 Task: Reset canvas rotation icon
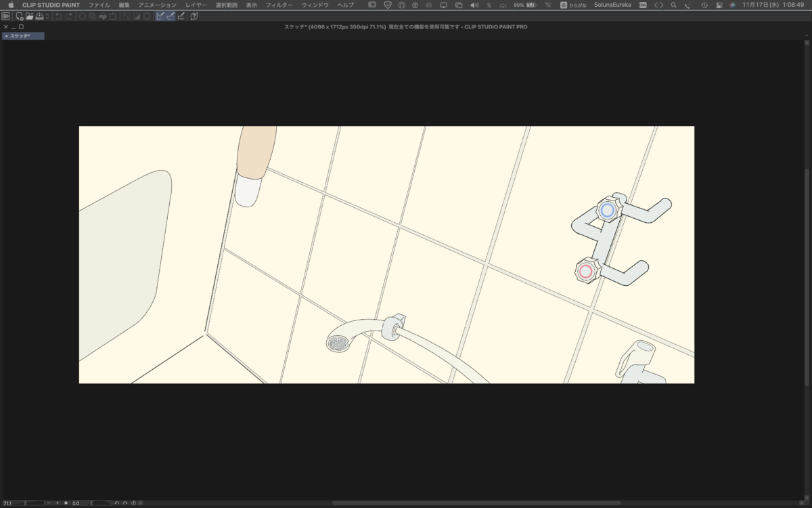(x=133, y=503)
